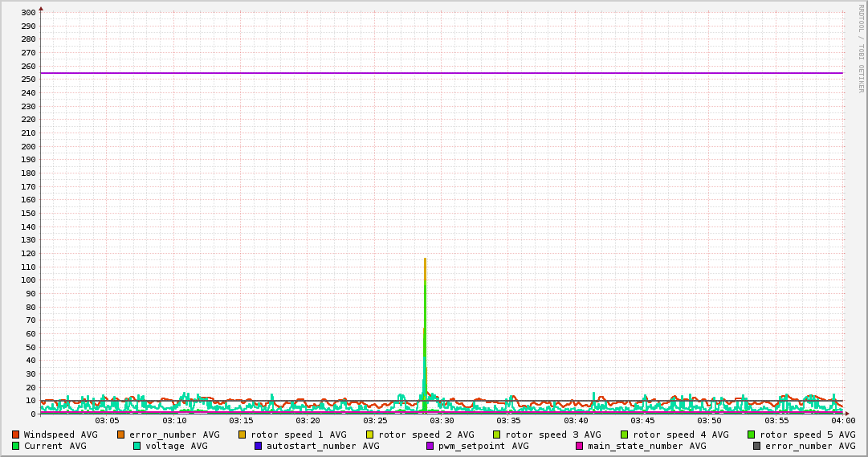Select the "rotor speed 2 AVG" legend text

426,435
